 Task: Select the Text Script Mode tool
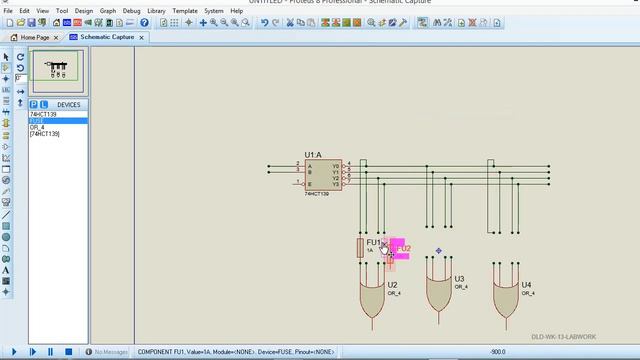click(6, 101)
